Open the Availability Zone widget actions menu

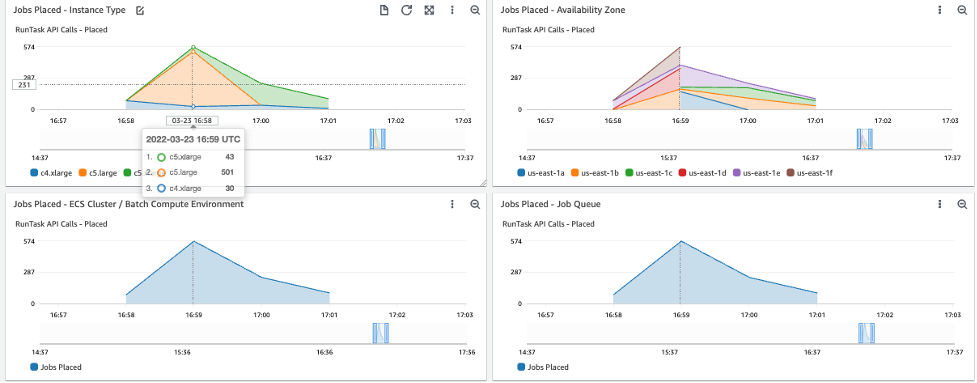click(940, 11)
